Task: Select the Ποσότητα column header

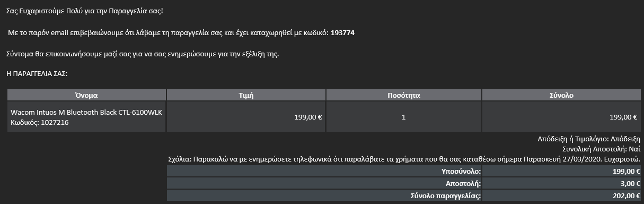Action: coord(404,95)
